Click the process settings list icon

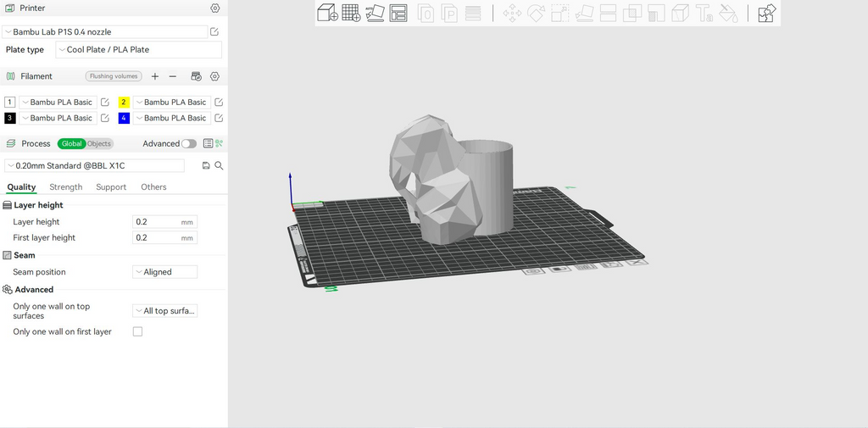pos(208,143)
